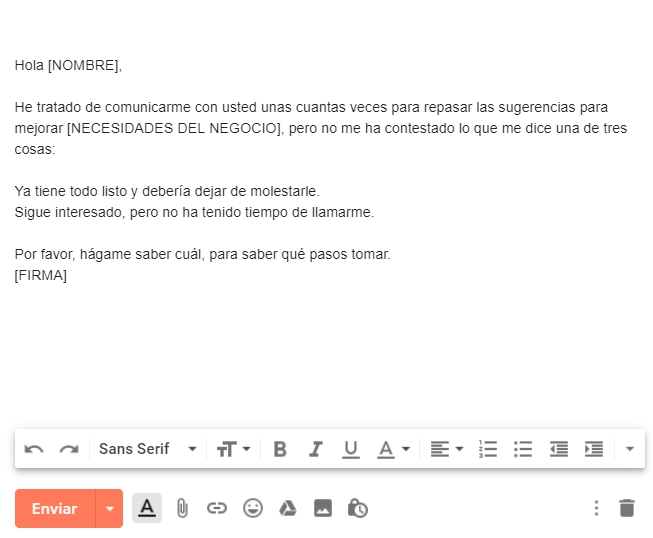Open the text alignment dropdown
The width and height of the screenshot is (653, 538).
click(446, 449)
